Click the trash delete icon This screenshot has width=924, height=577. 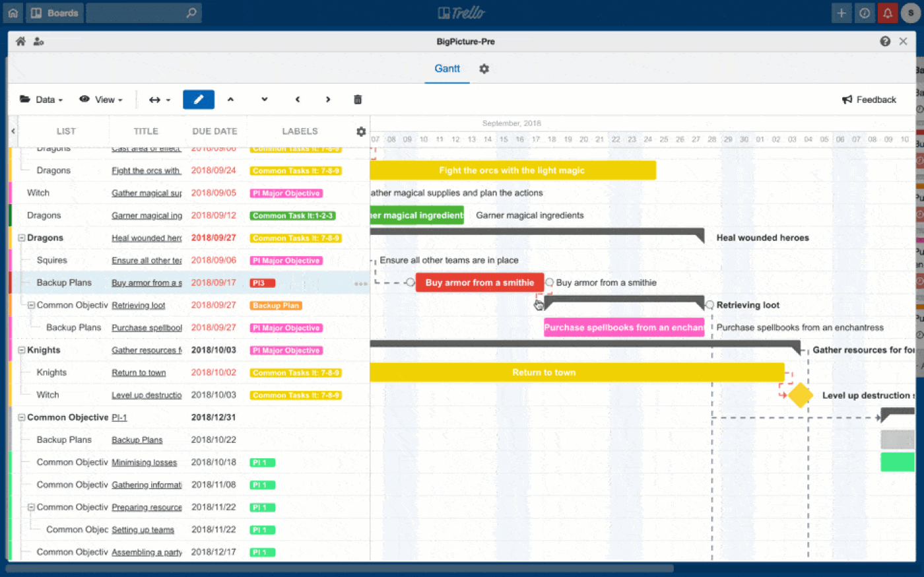pos(358,99)
